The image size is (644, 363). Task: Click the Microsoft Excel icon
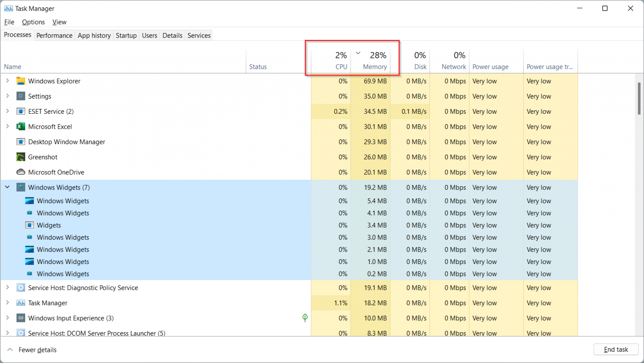point(20,126)
